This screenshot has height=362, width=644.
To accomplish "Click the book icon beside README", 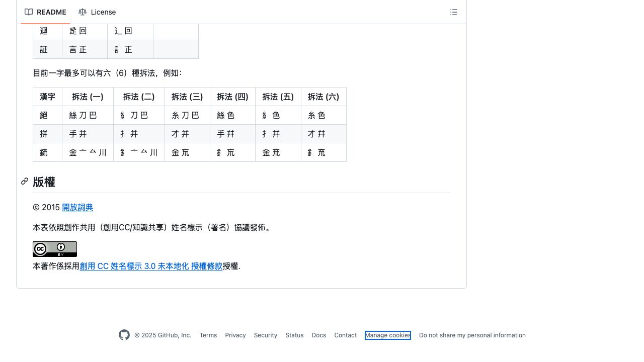I will 29,12.
